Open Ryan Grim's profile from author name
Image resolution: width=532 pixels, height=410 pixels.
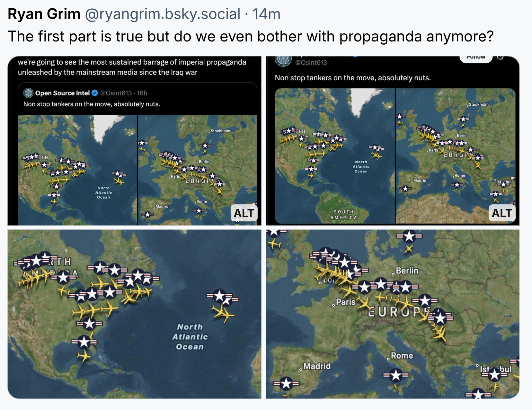[44, 14]
